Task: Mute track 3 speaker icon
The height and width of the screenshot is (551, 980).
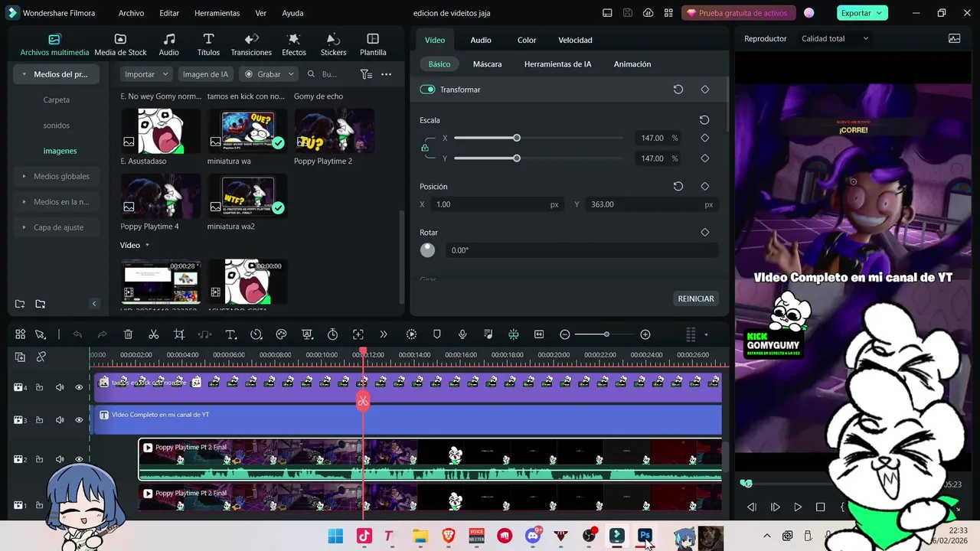Action: [x=60, y=420]
